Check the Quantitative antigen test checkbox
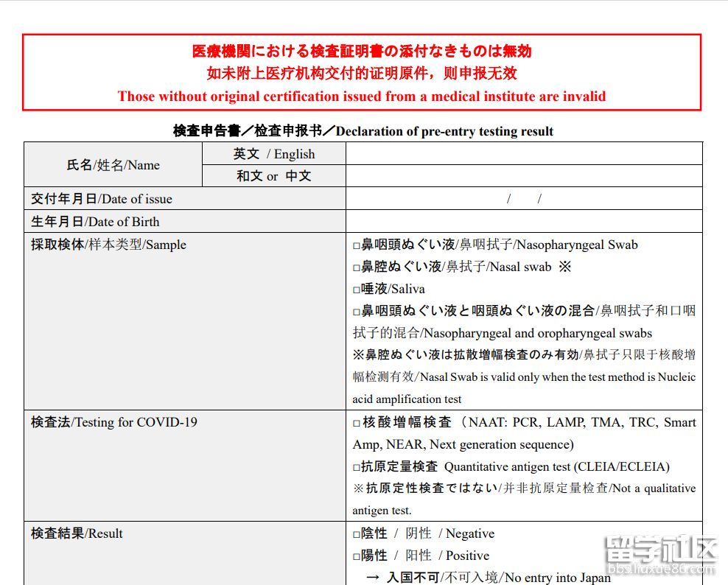This screenshot has width=728, height=585. pyautogui.click(x=357, y=467)
